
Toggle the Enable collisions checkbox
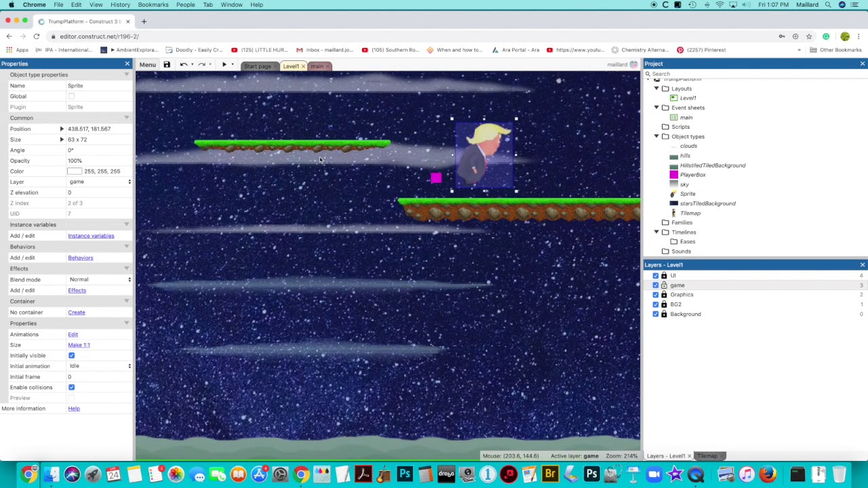71,387
